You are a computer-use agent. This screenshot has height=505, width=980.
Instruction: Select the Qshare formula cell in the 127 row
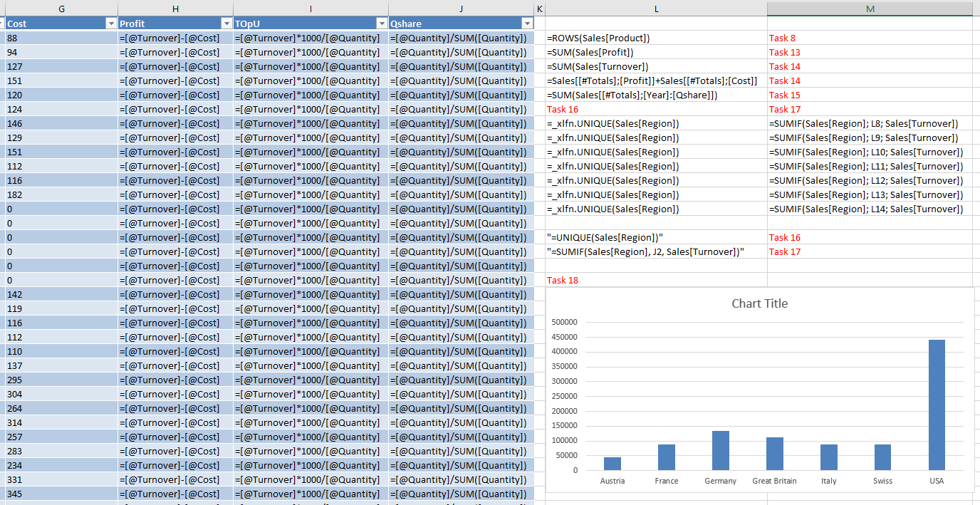(x=461, y=66)
